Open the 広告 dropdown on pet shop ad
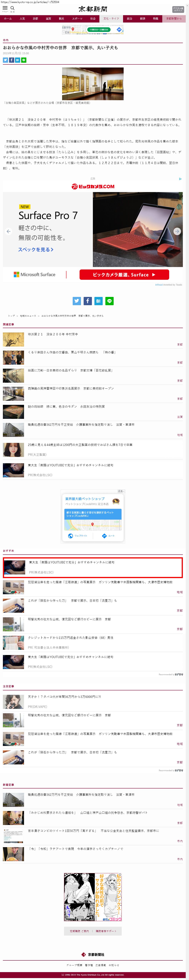189x980 pixels. point(121,491)
